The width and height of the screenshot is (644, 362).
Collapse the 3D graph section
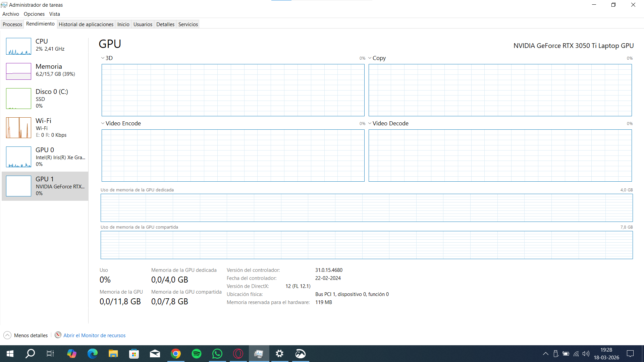click(x=102, y=58)
